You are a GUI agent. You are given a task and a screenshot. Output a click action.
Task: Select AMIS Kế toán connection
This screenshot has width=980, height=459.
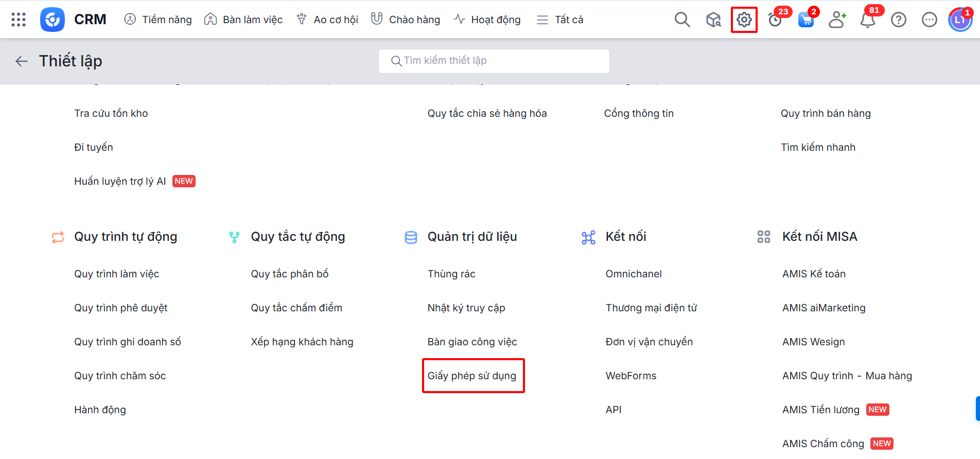(814, 274)
